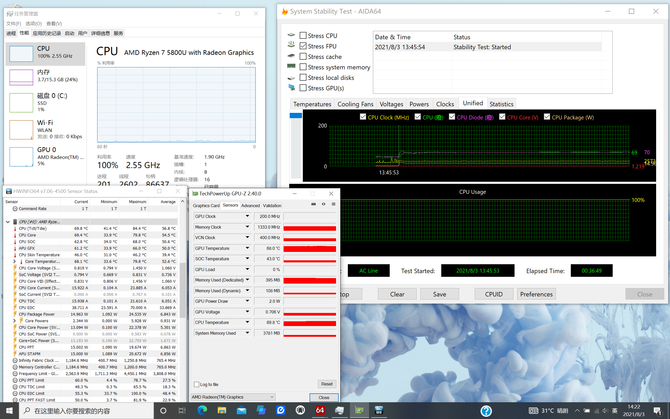Open Windows Start menu
Screen dimensions: 670x419
[x=9, y=411]
